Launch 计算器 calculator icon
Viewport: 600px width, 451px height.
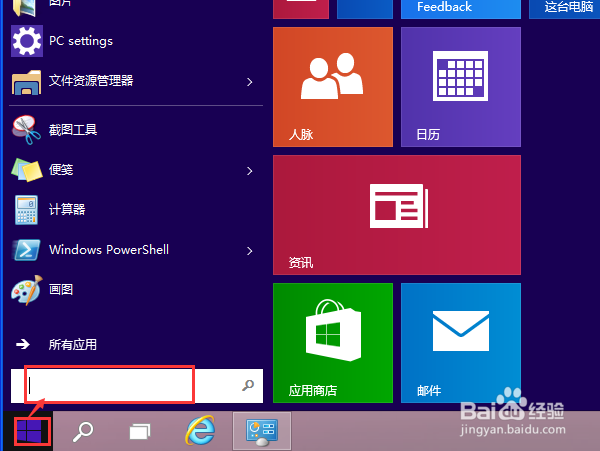pyautogui.click(x=26, y=210)
